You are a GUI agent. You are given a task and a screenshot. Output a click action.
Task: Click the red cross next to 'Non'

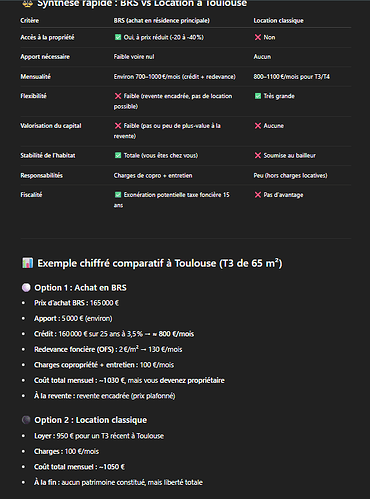pos(258,37)
